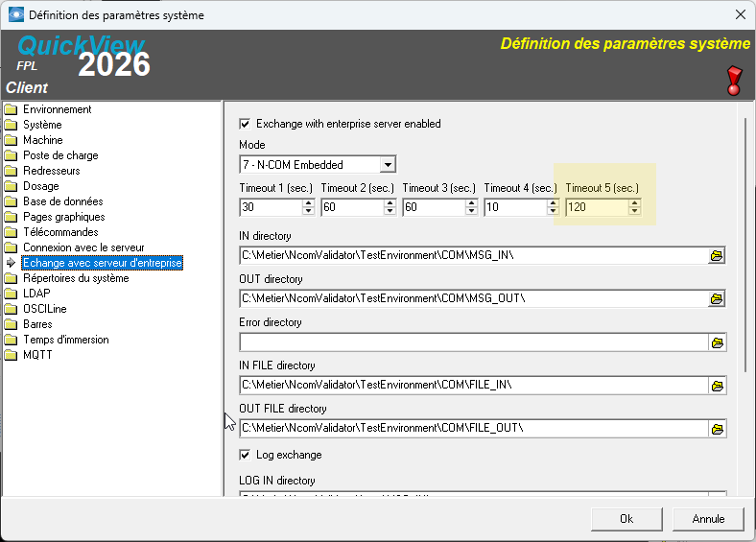Click the Environnement folder icon
This screenshot has height=542, width=756.
click(11, 109)
